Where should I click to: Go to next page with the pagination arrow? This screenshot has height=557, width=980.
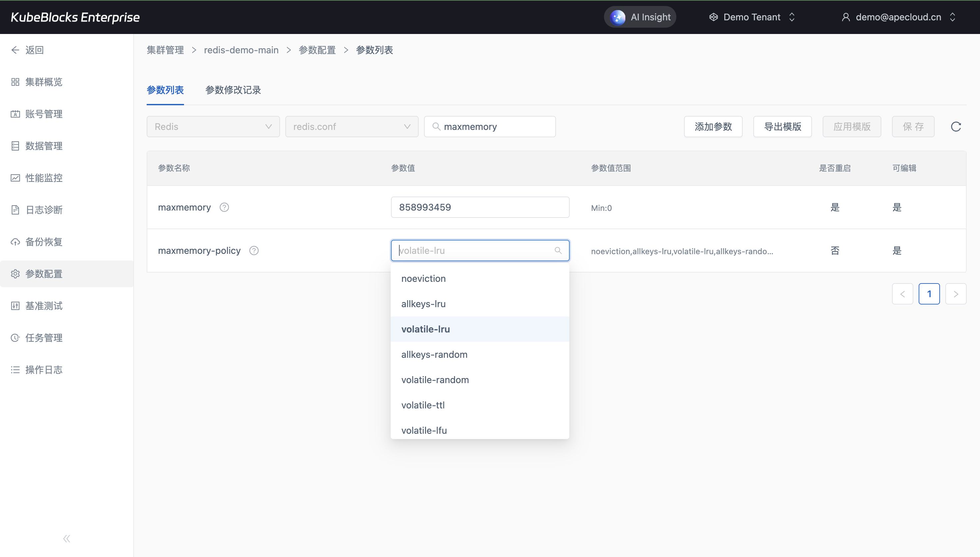956,294
